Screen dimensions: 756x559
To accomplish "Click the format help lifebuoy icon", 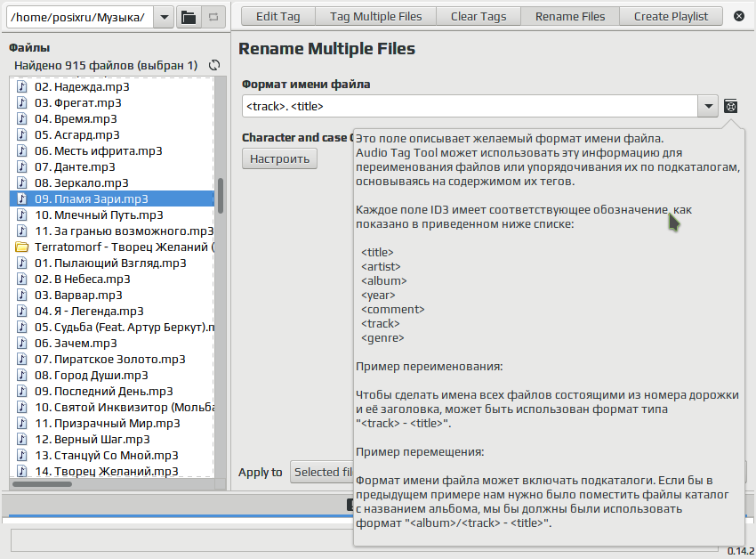I will (730, 106).
